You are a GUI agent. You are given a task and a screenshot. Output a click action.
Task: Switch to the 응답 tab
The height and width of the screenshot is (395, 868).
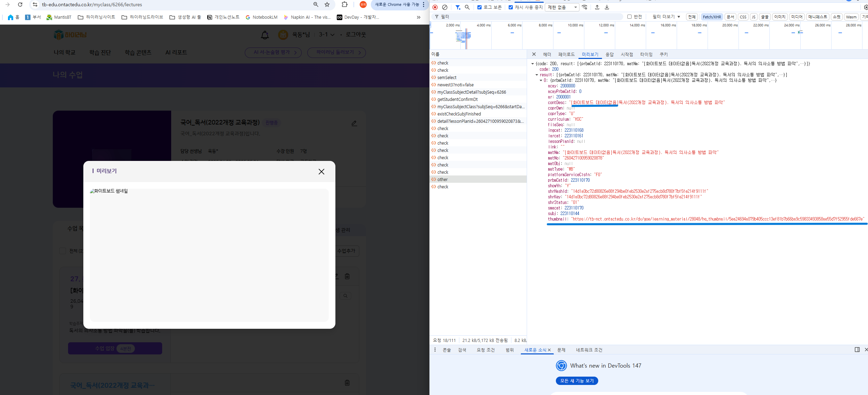(x=609, y=54)
